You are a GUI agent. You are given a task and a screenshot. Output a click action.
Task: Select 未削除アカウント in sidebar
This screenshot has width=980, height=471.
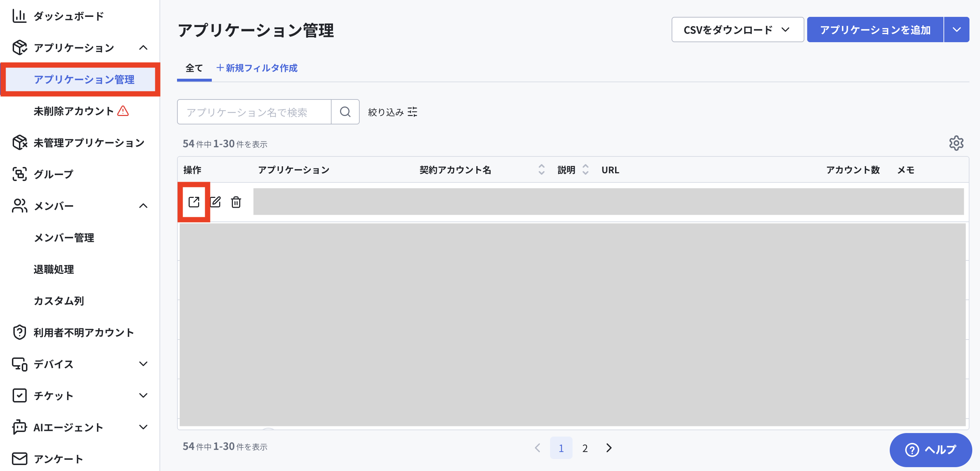pyautogui.click(x=73, y=111)
